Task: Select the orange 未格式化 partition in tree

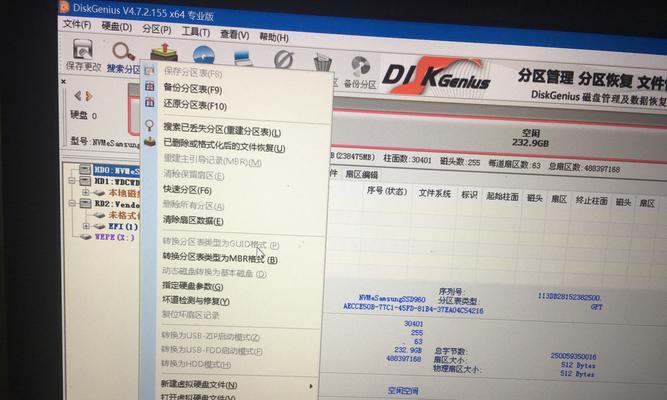Action: coord(123,215)
